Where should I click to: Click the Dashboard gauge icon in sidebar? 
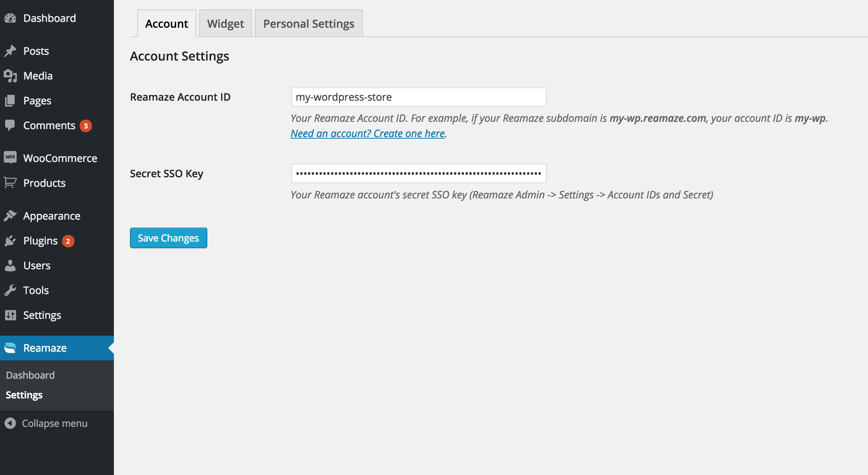pyautogui.click(x=10, y=18)
